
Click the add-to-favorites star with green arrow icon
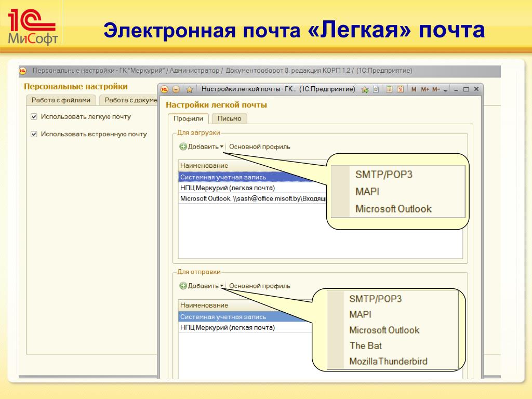click(x=365, y=89)
